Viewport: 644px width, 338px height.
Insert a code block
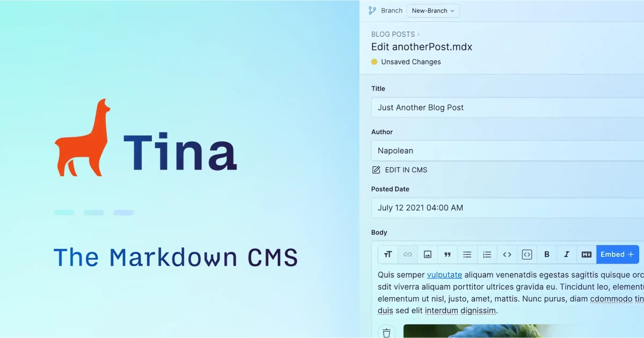(x=527, y=254)
